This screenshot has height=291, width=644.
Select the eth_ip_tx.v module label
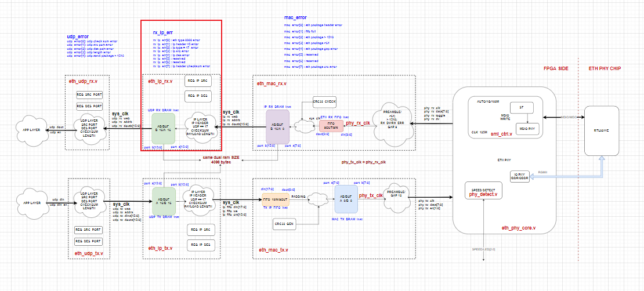tap(160, 248)
